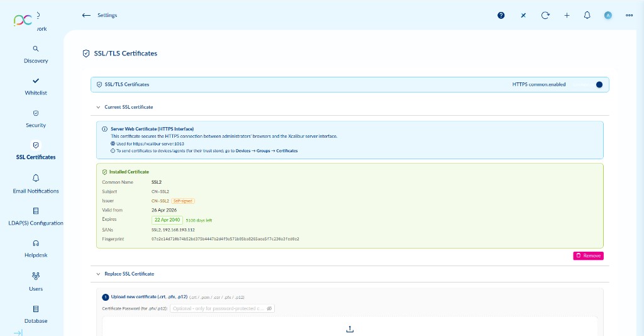The width and height of the screenshot is (644, 336).
Task: Open the notifications bell in top bar
Action: [587, 15]
